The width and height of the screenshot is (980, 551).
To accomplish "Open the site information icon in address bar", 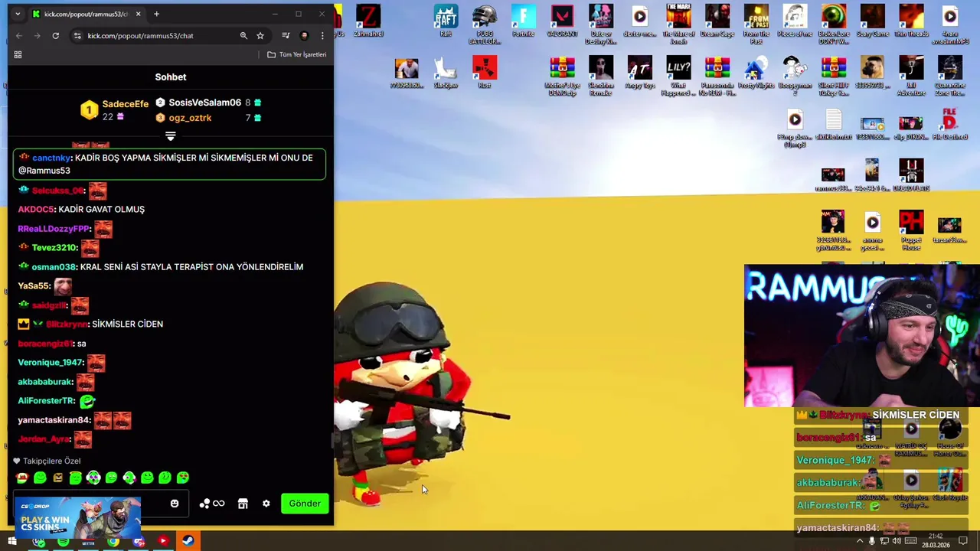I will coord(77,35).
